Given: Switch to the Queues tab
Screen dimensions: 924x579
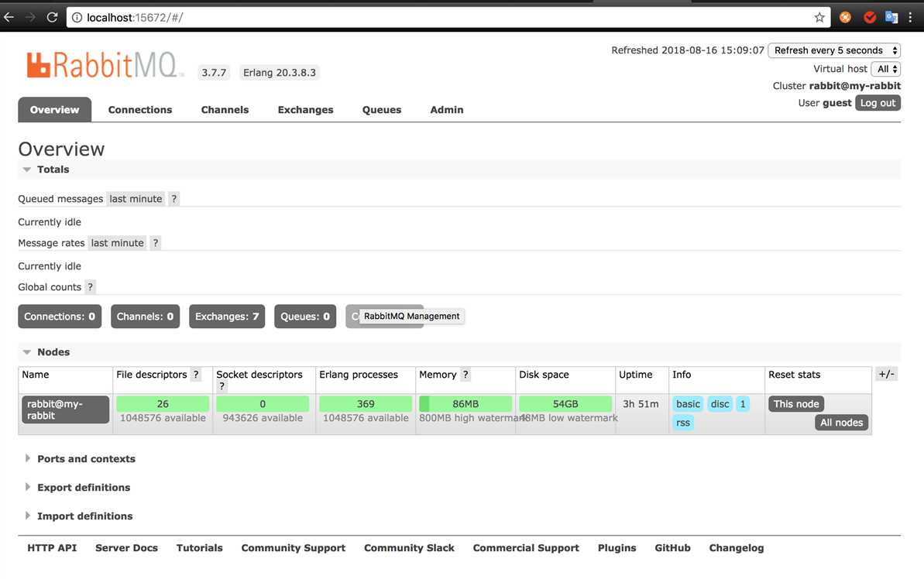Looking at the screenshot, I should [382, 110].
